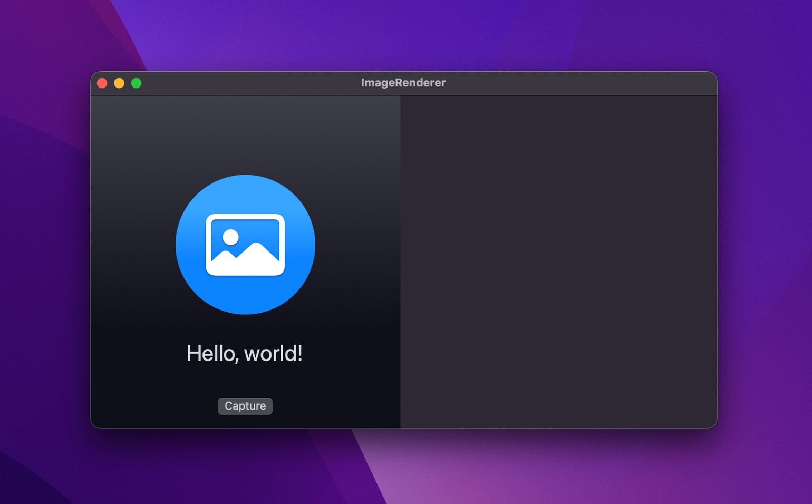Screen dimensions: 812x504
Task: Click the sun dot inside photo icon
Action: (230, 237)
